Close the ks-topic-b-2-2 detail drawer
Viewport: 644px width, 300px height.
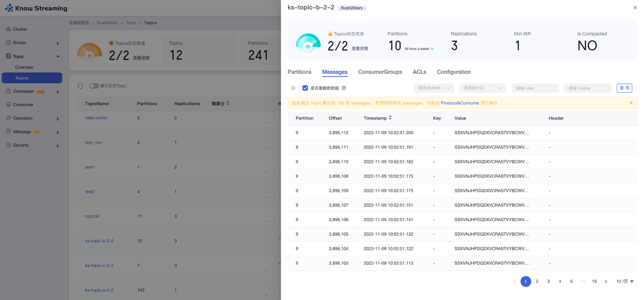coord(635,8)
